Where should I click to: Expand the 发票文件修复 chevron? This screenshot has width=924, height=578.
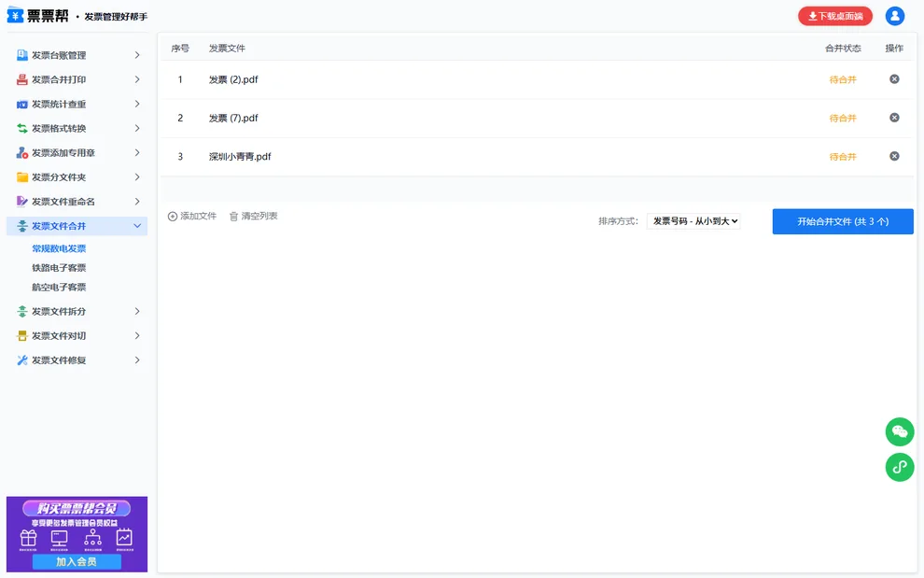[x=137, y=360]
